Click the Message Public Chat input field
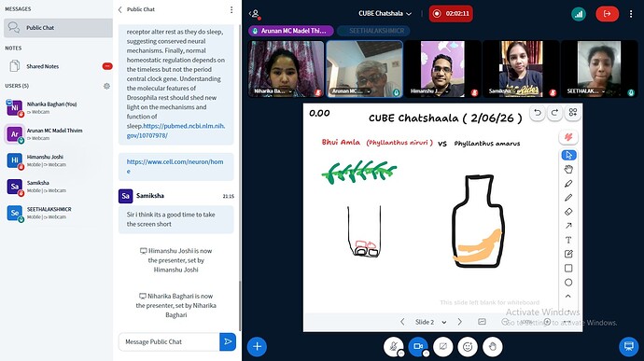The image size is (644, 361). click(x=169, y=341)
